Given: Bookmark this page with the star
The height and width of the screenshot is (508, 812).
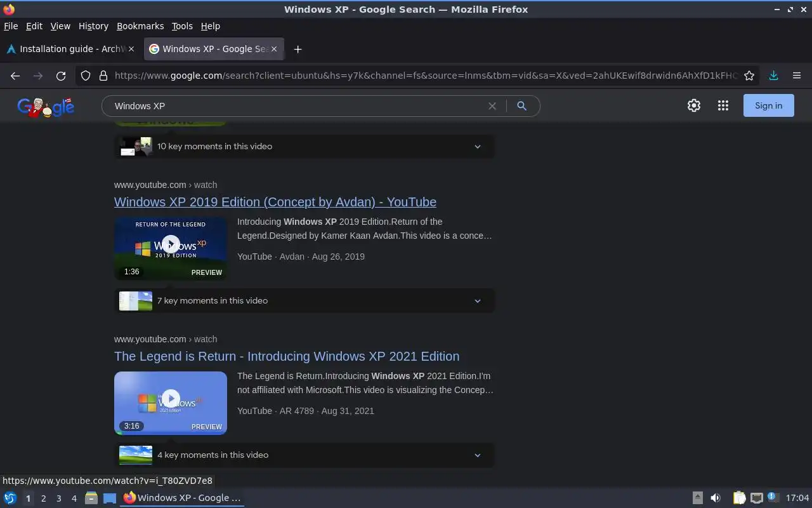Looking at the screenshot, I should 749,76.
